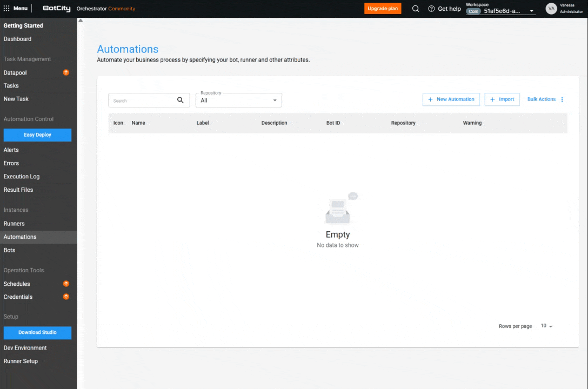Click the VA avatar for Vanessa
This screenshot has height=389, width=588.
(551, 9)
